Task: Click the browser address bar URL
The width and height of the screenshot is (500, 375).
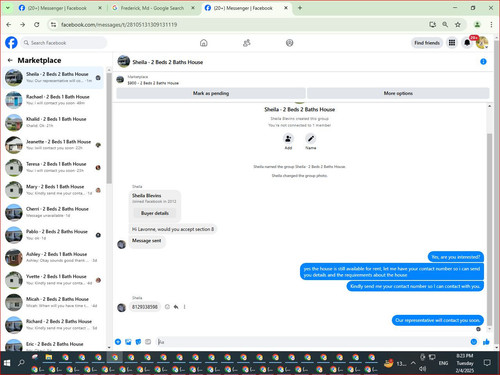Action: 119,24
